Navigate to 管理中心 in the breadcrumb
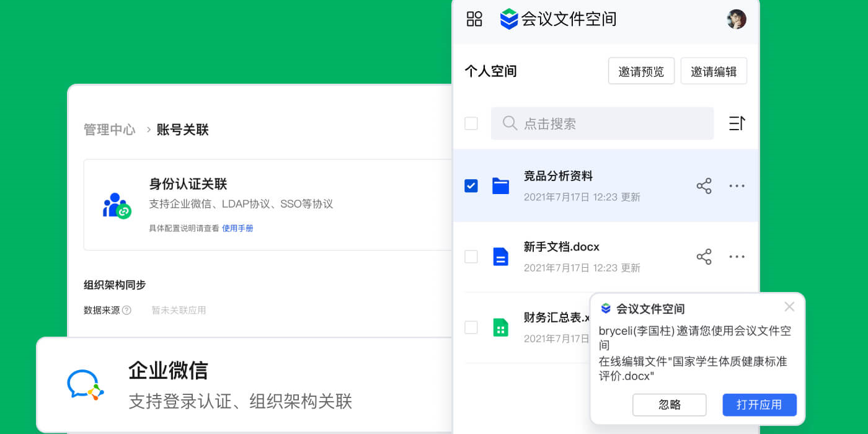Image resolution: width=868 pixels, height=434 pixels. point(109,130)
